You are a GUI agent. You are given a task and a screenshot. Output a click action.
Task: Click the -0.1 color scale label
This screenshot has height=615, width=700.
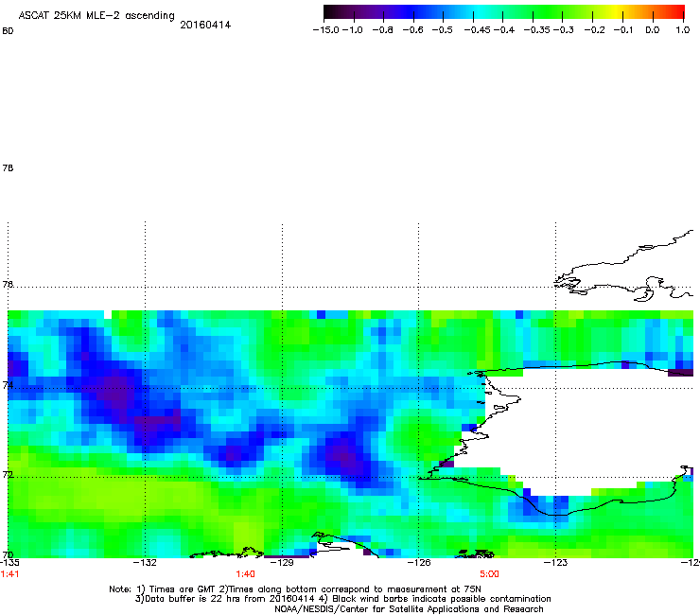pyautogui.click(x=623, y=30)
